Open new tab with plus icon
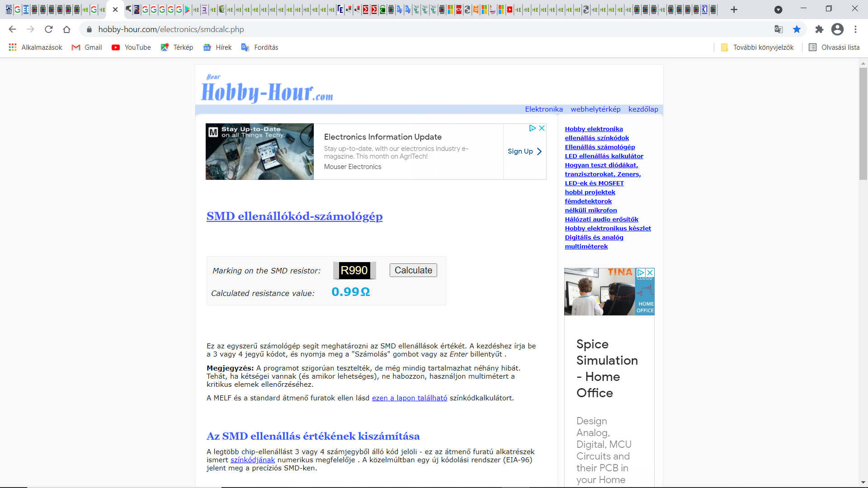The width and height of the screenshot is (868, 488). click(x=734, y=9)
